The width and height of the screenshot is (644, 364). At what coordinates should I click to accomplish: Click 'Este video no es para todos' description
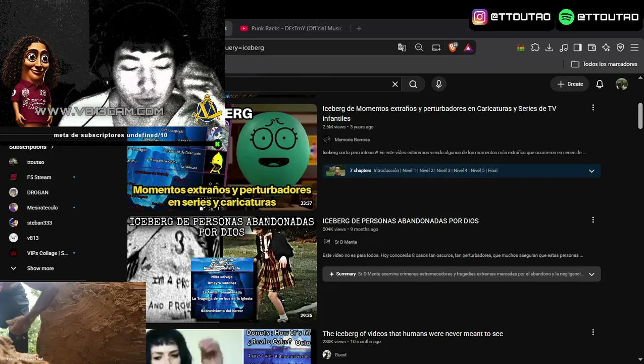click(x=453, y=255)
